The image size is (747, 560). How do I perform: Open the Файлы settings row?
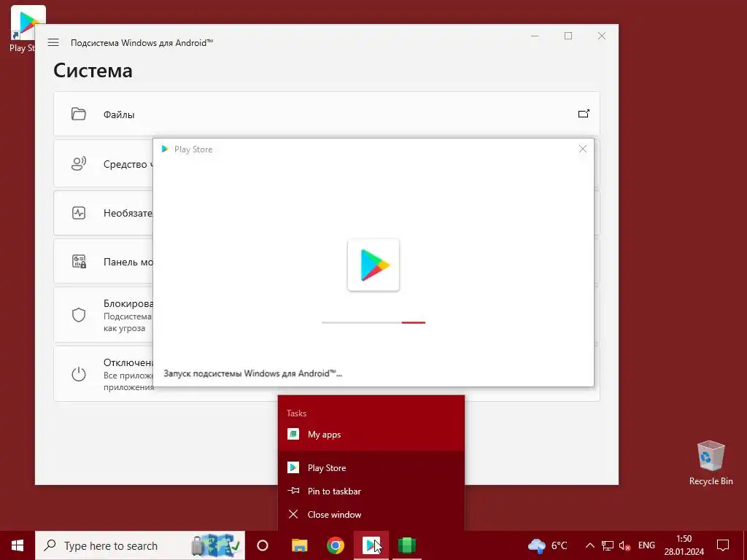[326, 114]
